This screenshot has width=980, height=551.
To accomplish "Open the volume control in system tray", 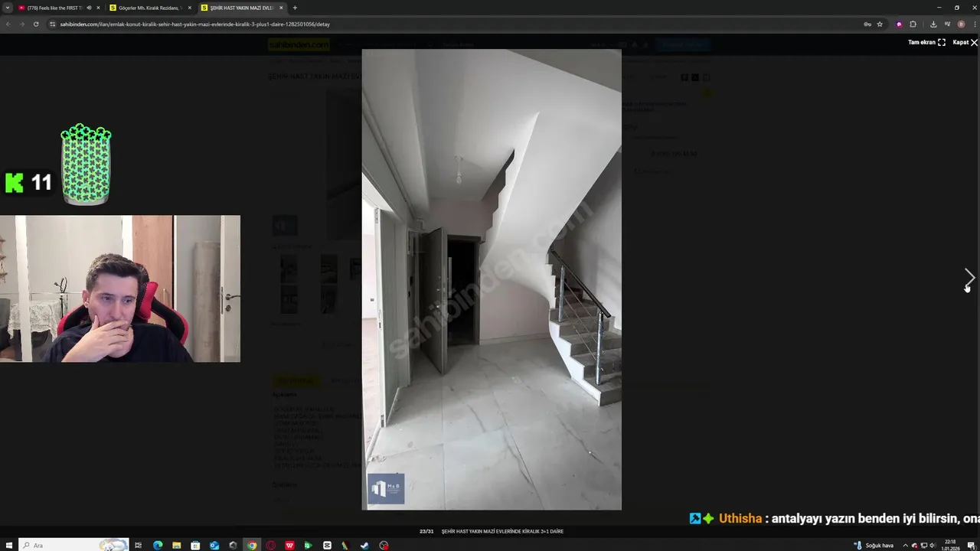I will [x=933, y=545].
